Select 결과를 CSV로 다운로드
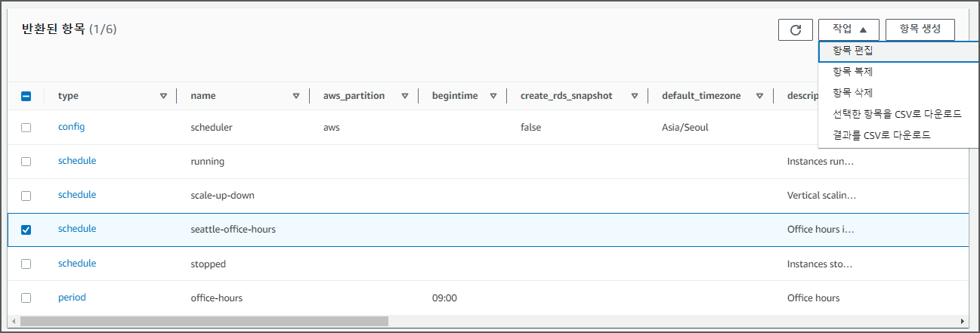This screenshot has height=333, width=980. [898, 135]
